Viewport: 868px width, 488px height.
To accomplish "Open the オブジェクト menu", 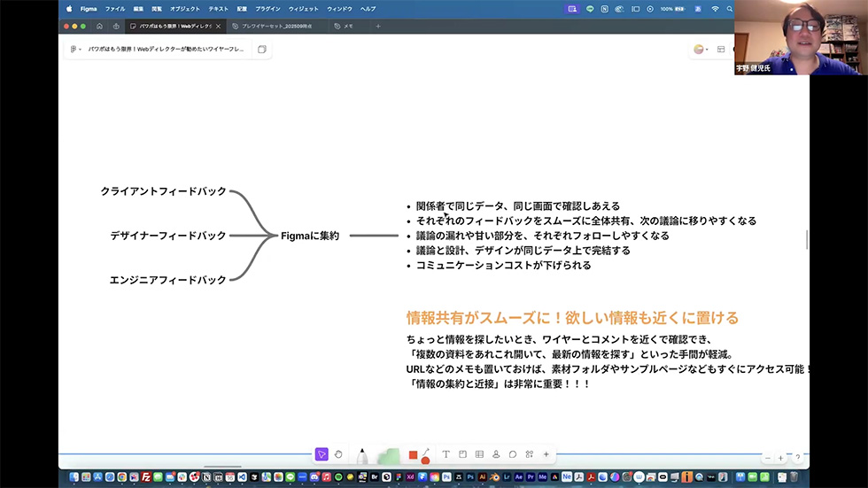I will coord(185,9).
